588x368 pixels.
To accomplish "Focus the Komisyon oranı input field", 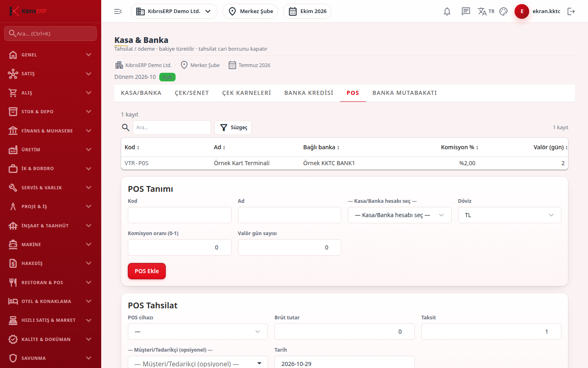I will (x=180, y=247).
